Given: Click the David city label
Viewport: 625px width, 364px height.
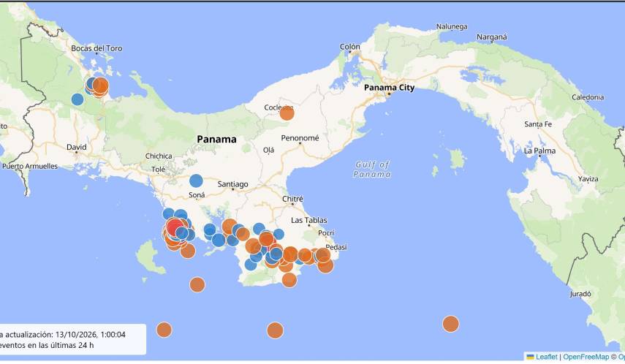Looking at the screenshot, I should (77, 147).
